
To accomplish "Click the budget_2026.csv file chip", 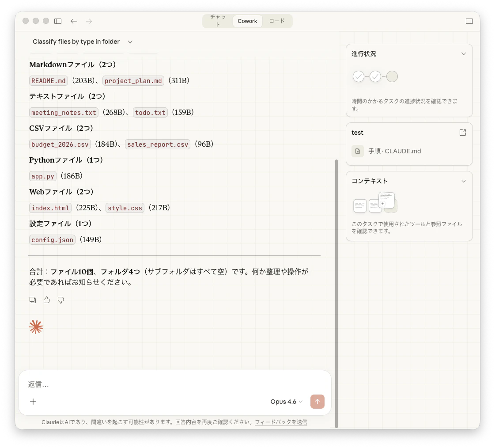I will coord(60,144).
